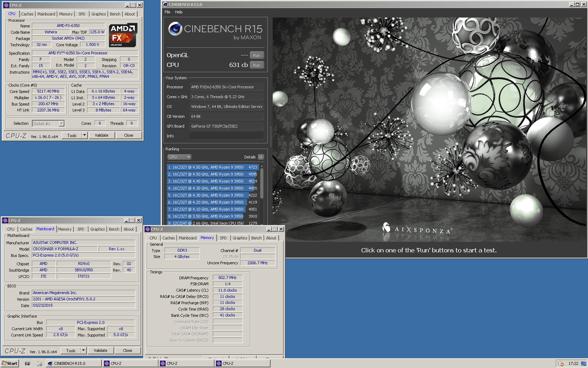The height and width of the screenshot is (368, 588).
Task: Click the CPU-Z title bar icon in the top window
Action: [6, 5]
